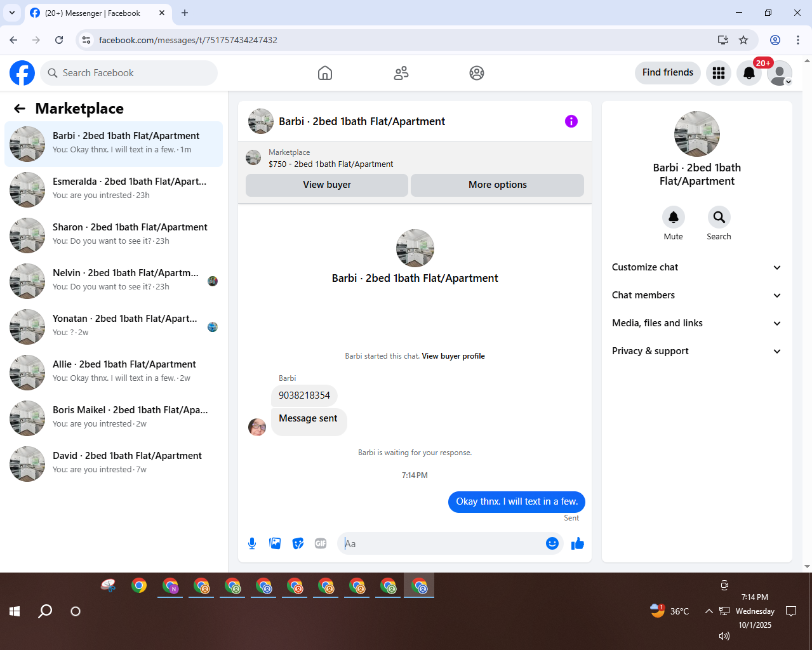This screenshot has width=812, height=650.
Task: Open the Chrome tab search dropdown
Action: pyautogui.click(x=11, y=13)
